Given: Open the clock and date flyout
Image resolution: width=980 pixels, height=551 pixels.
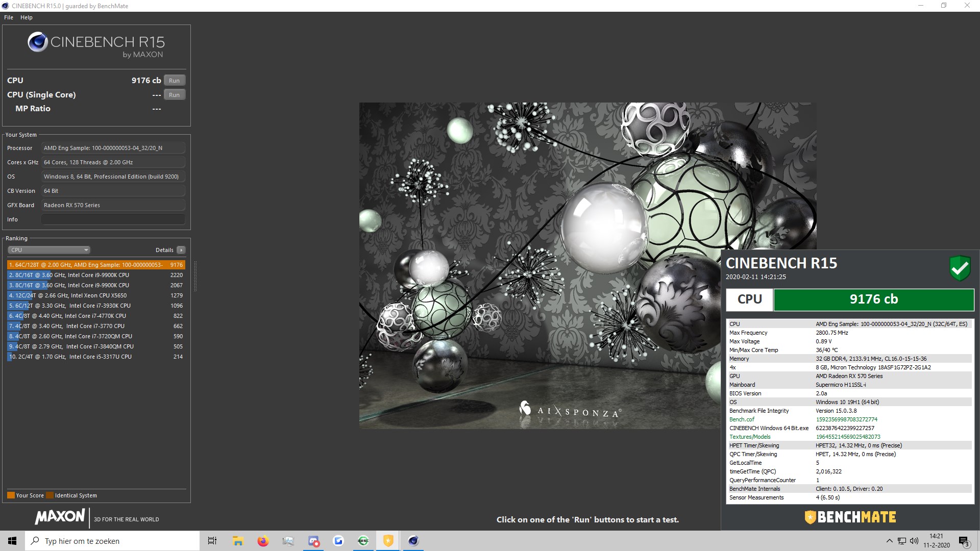Looking at the screenshot, I should [937, 541].
